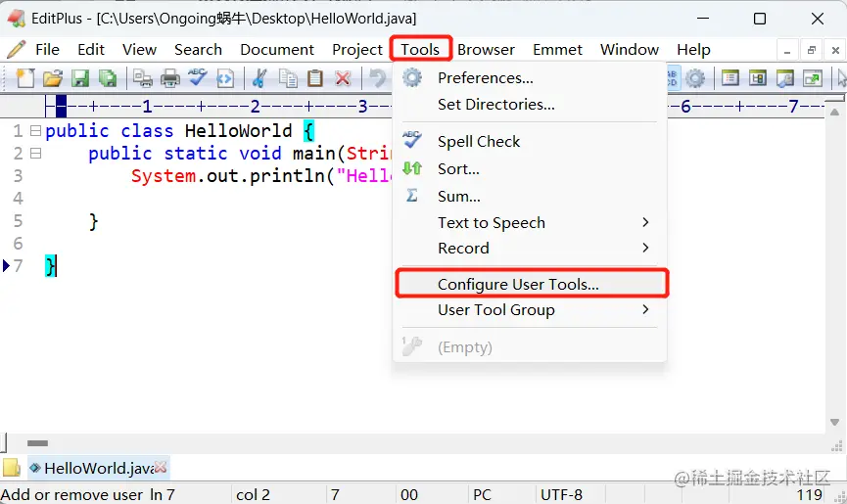This screenshot has width=847, height=504.
Task: Click the Print printer icon
Action: [170, 78]
